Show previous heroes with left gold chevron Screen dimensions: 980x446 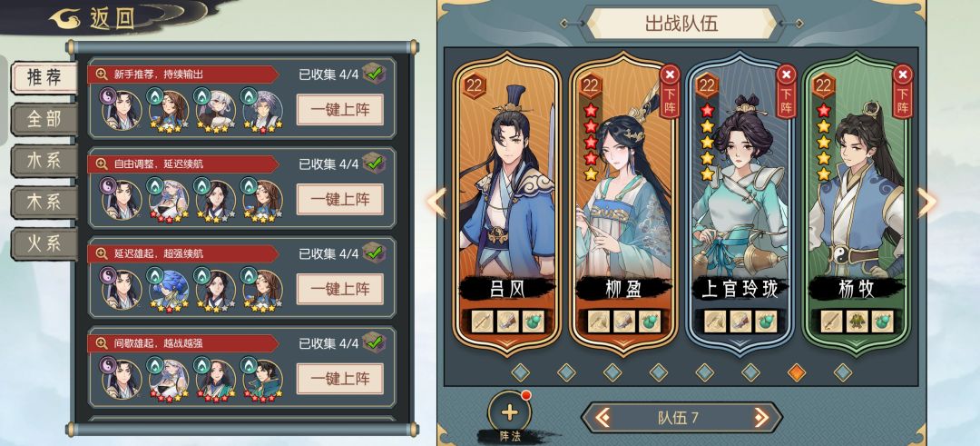[436, 203]
